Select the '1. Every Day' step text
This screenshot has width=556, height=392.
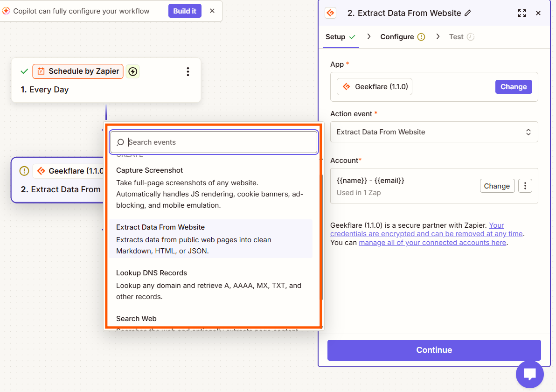pos(45,90)
